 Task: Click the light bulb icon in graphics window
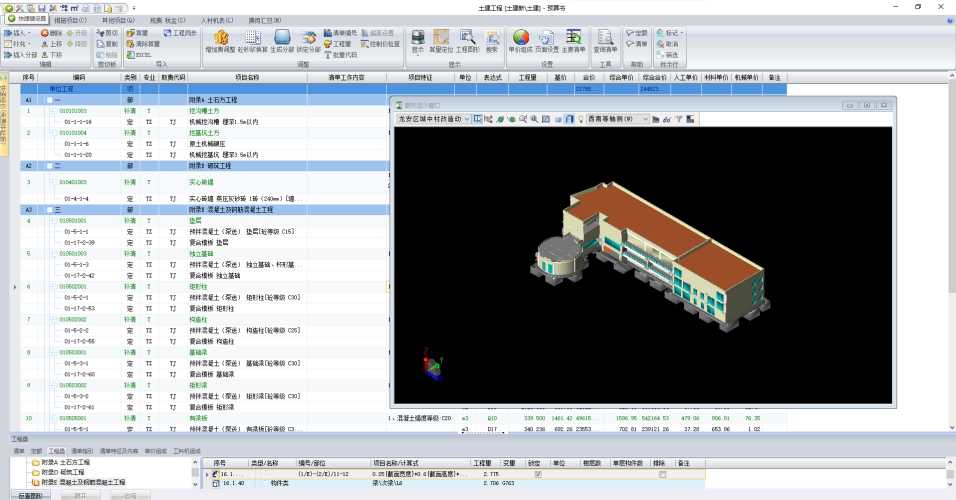580,119
